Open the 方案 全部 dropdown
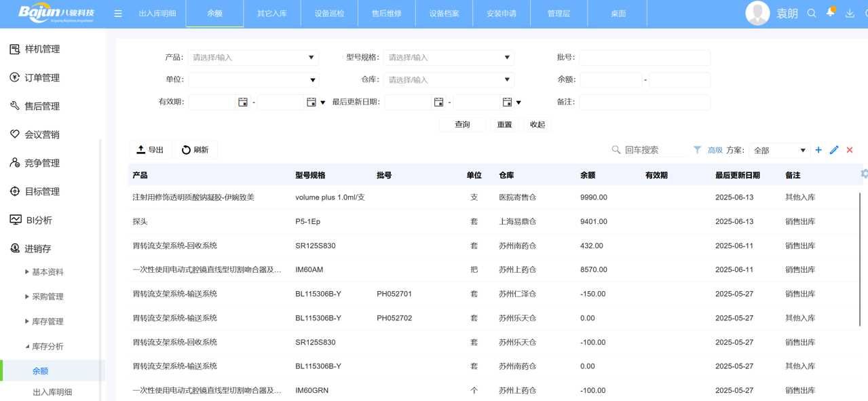 (x=779, y=151)
